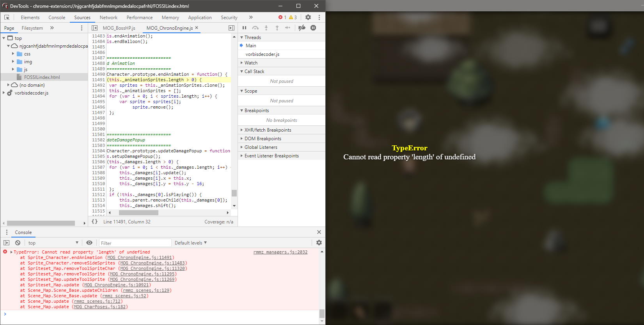The image size is (644, 325).
Task: Open console settings gear
Action: click(319, 243)
